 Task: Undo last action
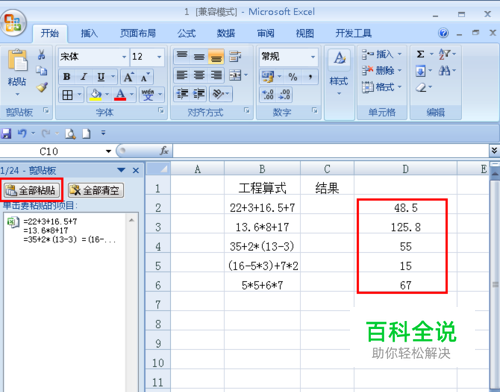pos(22,133)
